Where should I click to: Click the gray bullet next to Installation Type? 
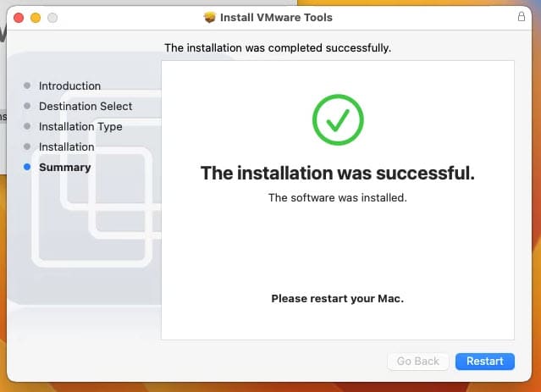pos(27,126)
